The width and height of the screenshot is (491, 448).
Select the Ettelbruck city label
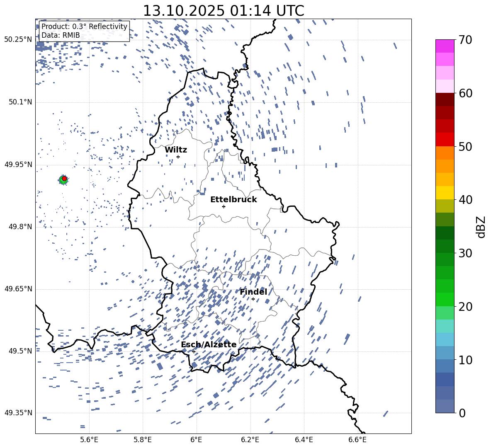[x=233, y=200]
